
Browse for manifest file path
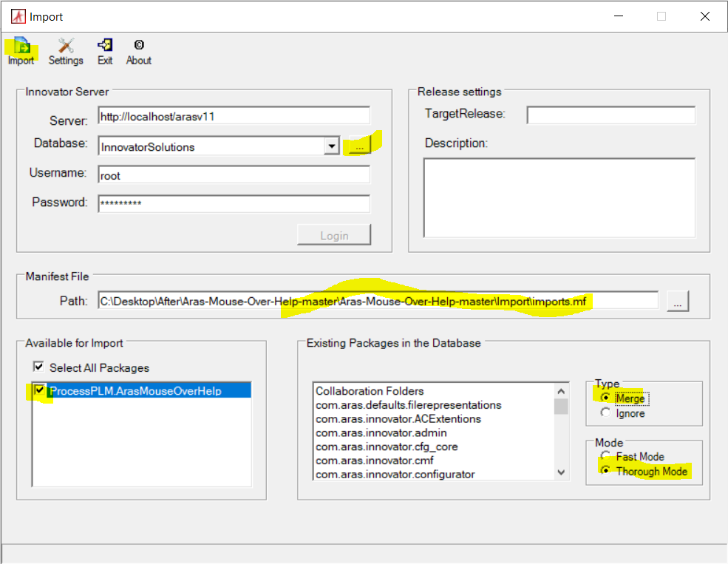tap(678, 301)
